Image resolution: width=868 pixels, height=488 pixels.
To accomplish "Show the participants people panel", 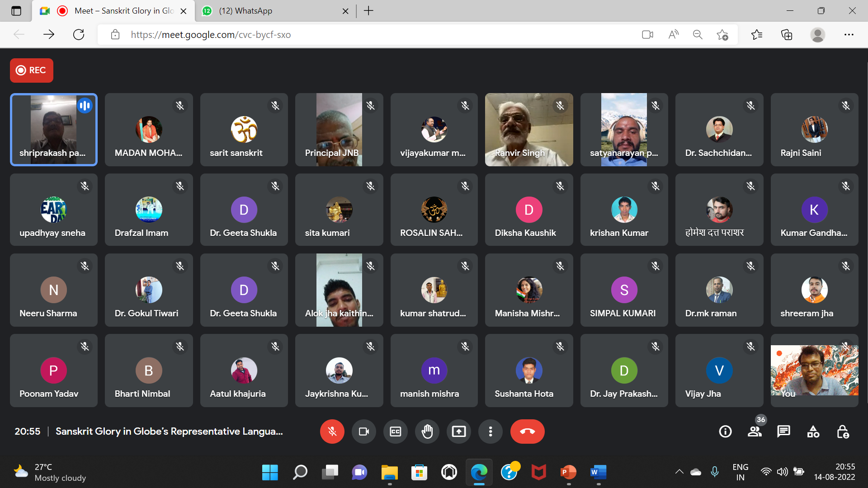I will pos(755,432).
